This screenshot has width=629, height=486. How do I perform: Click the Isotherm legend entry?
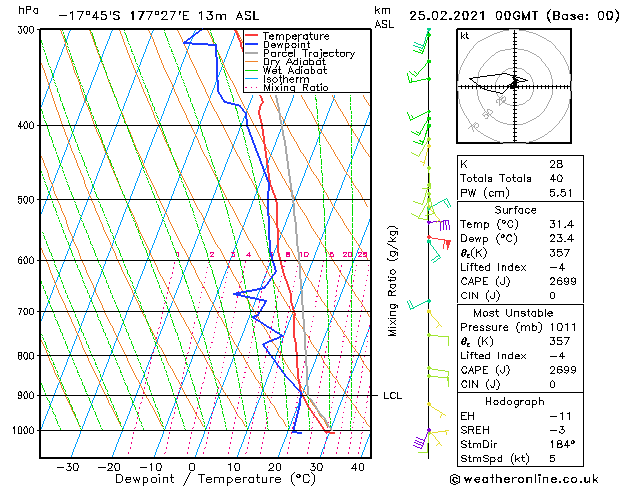click(277, 79)
